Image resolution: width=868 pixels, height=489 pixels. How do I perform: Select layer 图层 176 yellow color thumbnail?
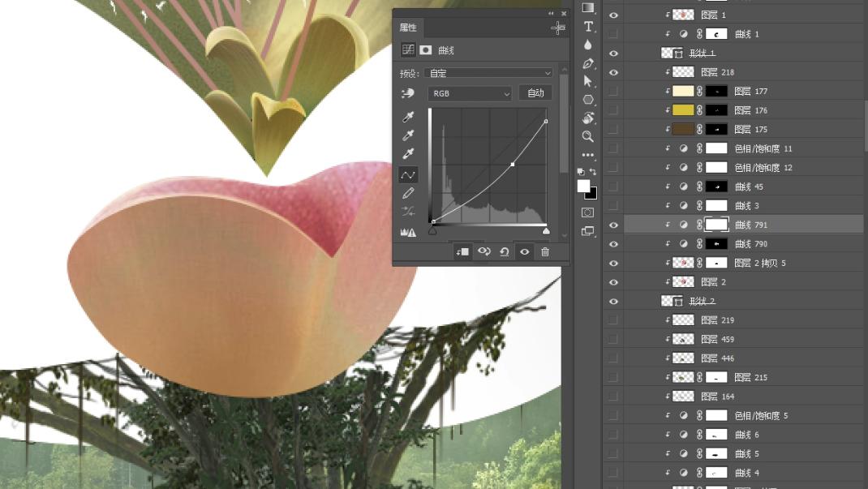[682, 110]
